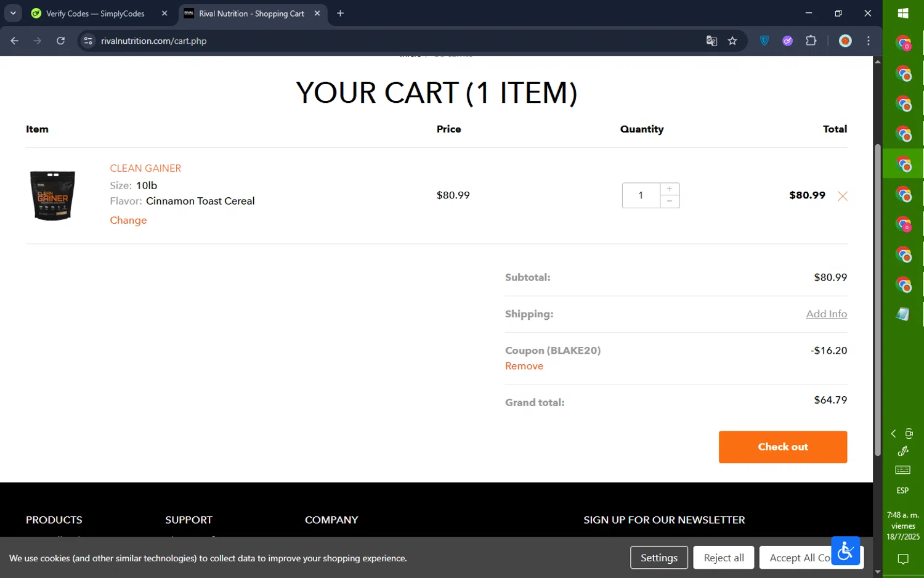Reject all cookies
The height and width of the screenshot is (578, 924).
coord(724,558)
